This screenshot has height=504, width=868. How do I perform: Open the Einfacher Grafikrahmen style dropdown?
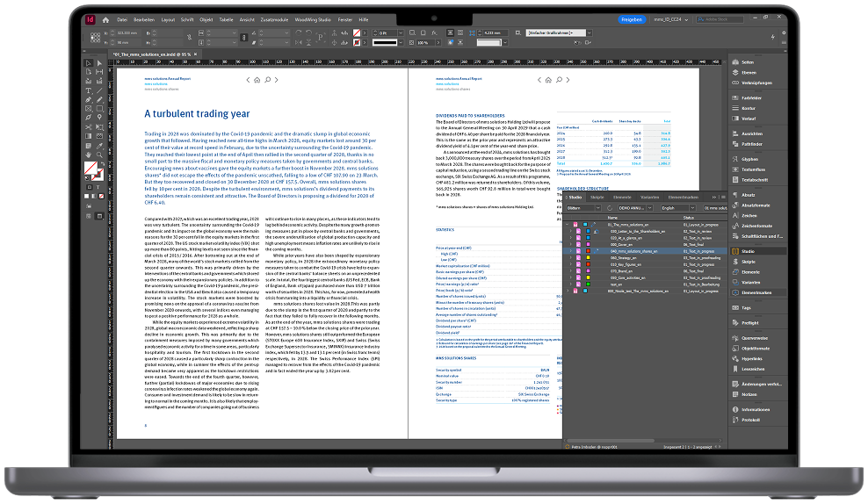tap(589, 33)
